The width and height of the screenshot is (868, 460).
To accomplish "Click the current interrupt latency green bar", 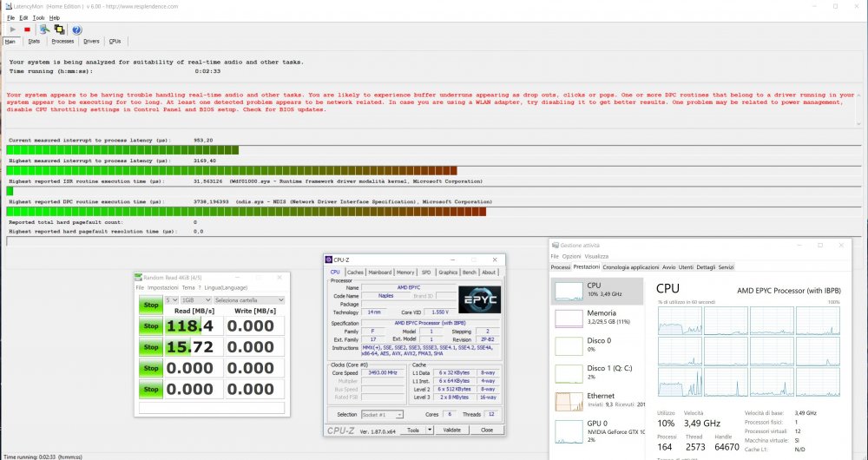I will 122,150.
